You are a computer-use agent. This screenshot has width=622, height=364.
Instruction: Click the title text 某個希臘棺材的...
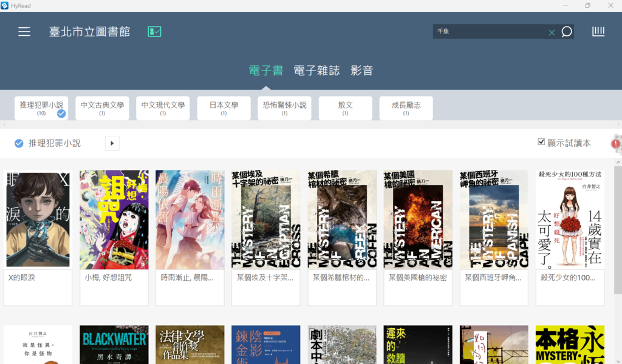pyautogui.click(x=341, y=278)
